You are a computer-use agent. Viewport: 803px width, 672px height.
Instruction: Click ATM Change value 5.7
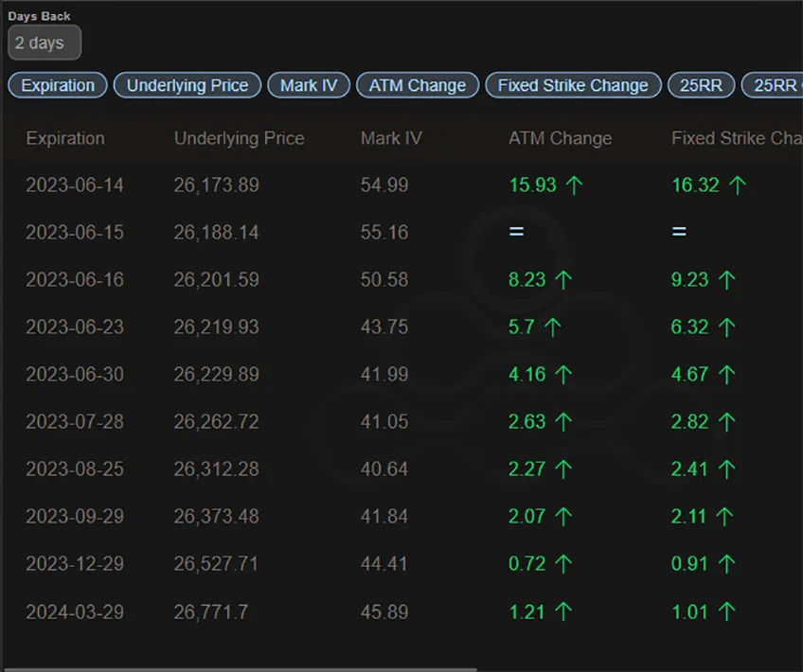[522, 327]
